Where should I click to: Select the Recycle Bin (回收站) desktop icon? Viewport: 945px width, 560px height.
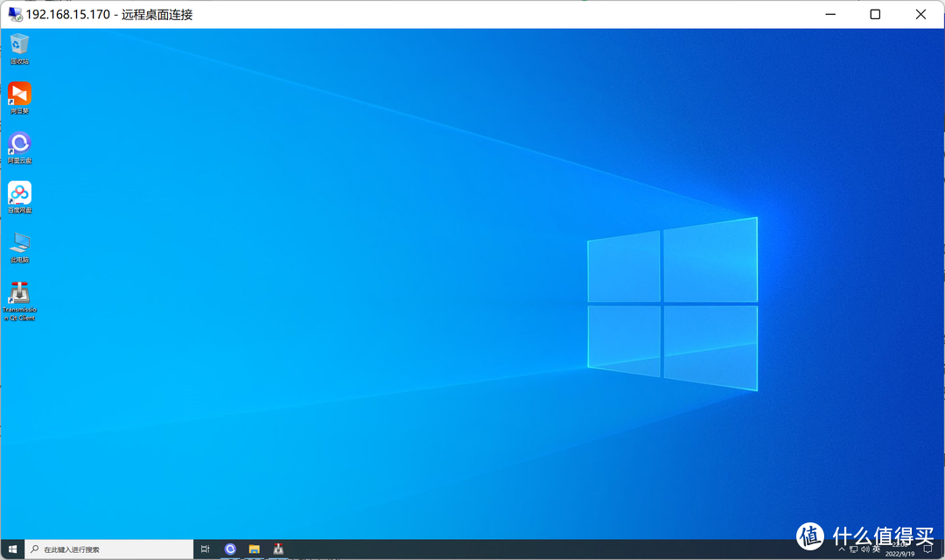point(19,49)
